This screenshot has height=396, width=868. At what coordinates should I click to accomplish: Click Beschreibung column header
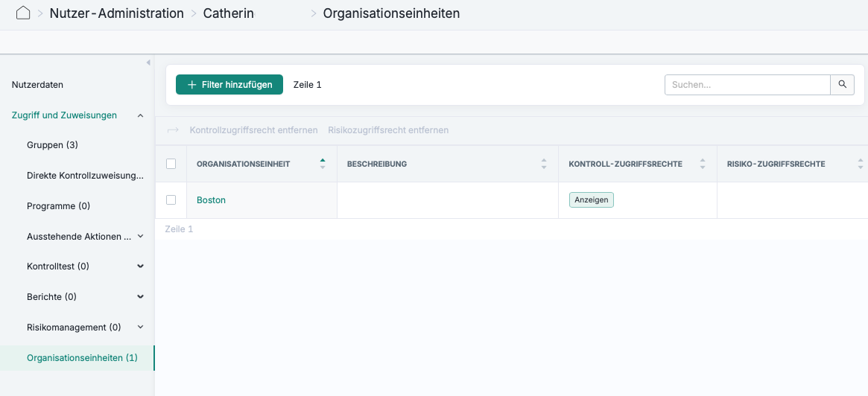[x=377, y=165]
